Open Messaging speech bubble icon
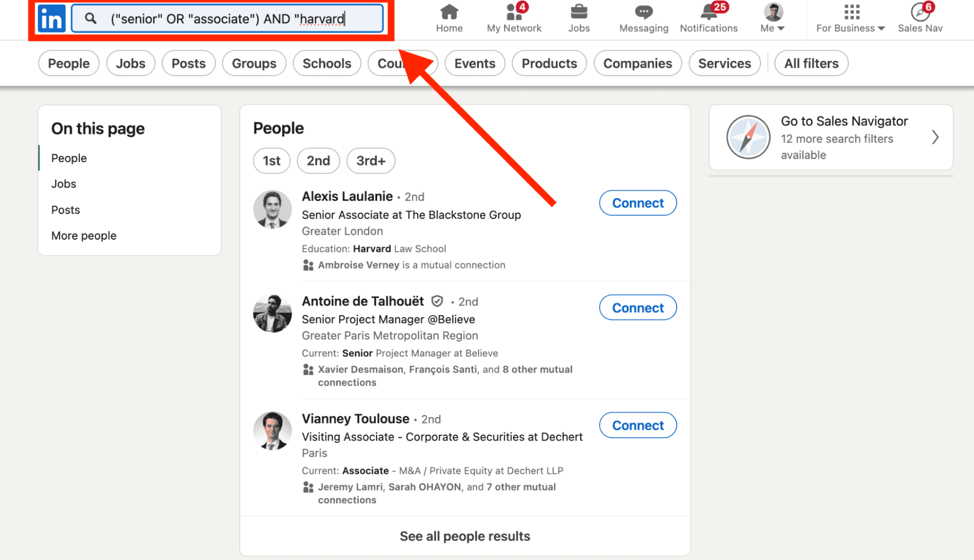 click(644, 12)
